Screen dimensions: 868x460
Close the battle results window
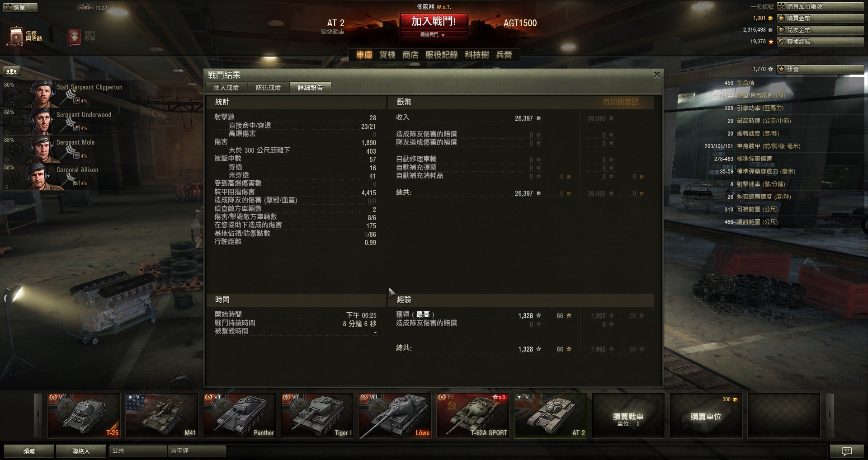(x=657, y=75)
